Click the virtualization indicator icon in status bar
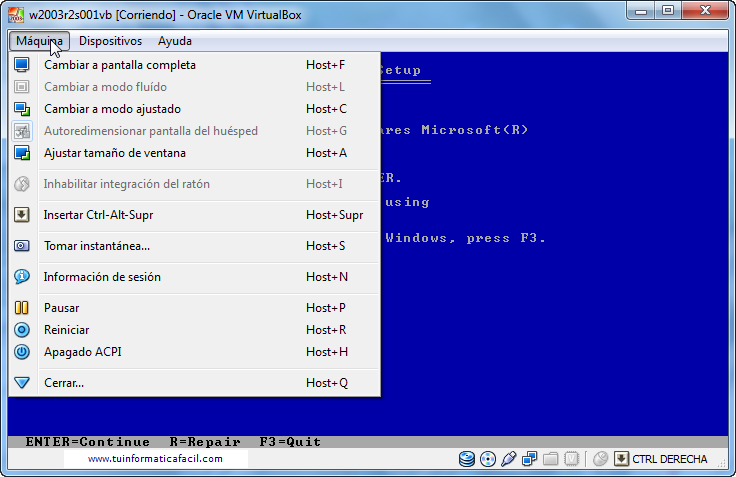736x477 pixels. click(571, 459)
